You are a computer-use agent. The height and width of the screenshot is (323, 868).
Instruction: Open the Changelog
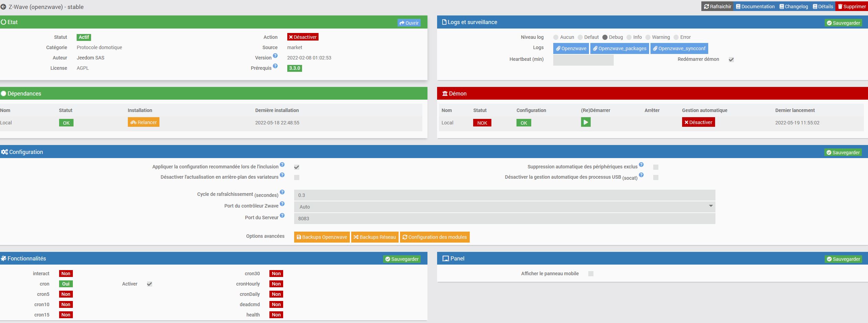(794, 7)
